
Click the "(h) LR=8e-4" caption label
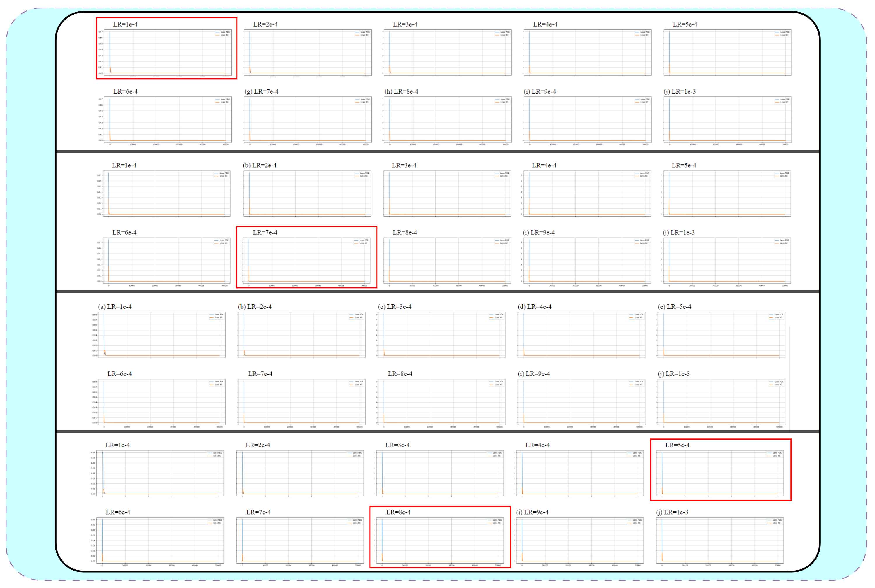[401, 92]
